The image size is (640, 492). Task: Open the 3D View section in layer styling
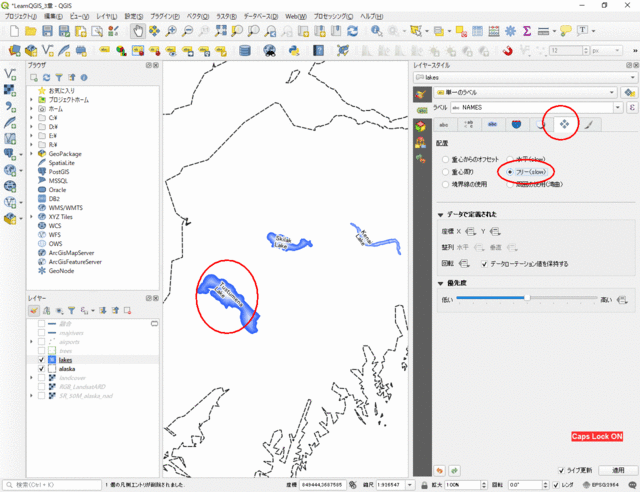click(421, 126)
